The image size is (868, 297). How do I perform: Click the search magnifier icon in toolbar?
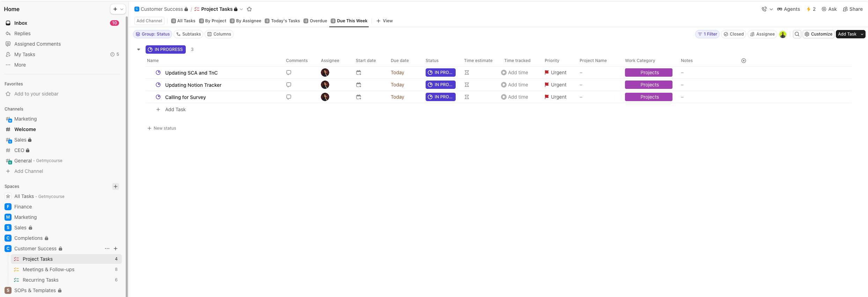coord(797,34)
